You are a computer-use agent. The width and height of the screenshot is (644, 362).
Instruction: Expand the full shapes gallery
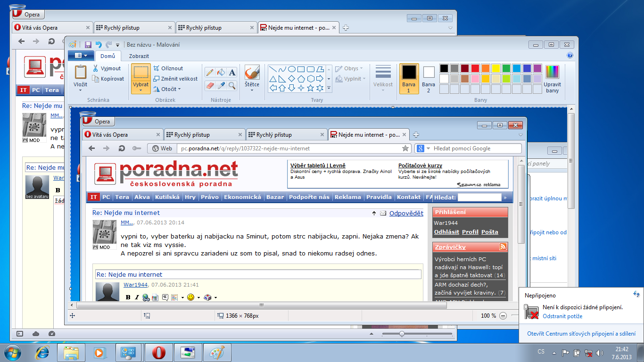pyautogui.click(x=329, y=88)
